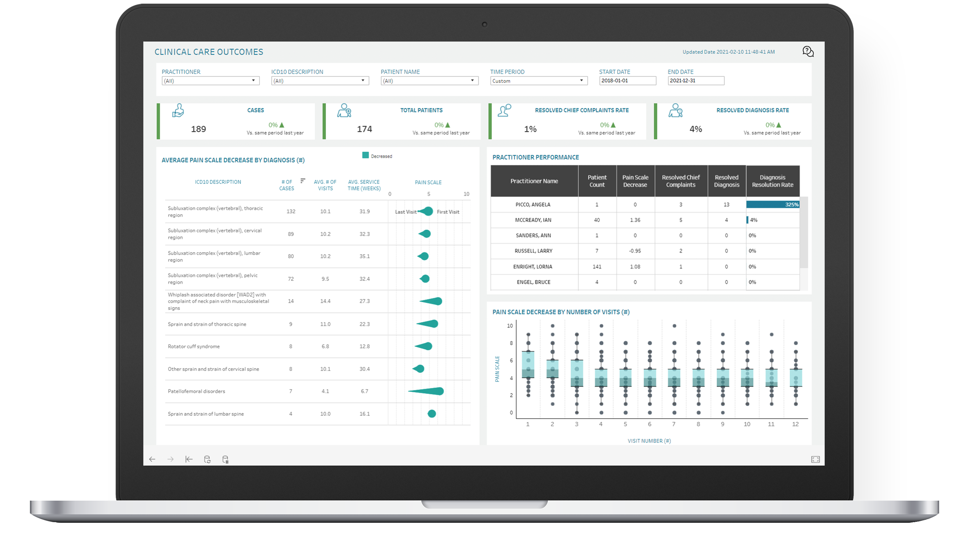Click Whiplash associated disorder row
This screenshot has width=980, height=546.
tap(318, 301)
